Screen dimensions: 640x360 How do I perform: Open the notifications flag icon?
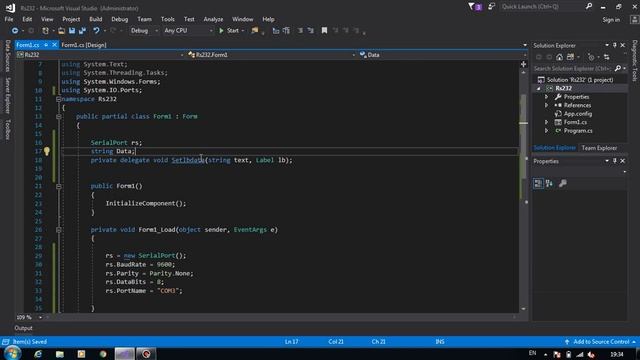pos(475,7)
